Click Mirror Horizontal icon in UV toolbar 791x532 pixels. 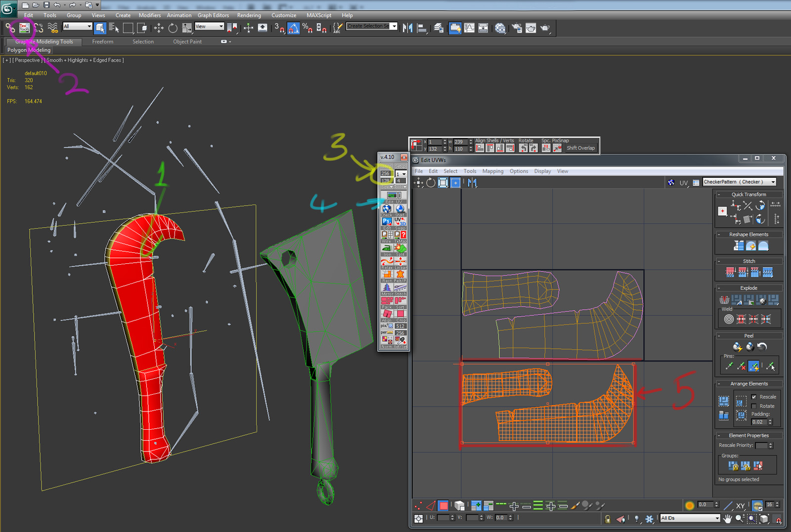(x=472, y=183)
